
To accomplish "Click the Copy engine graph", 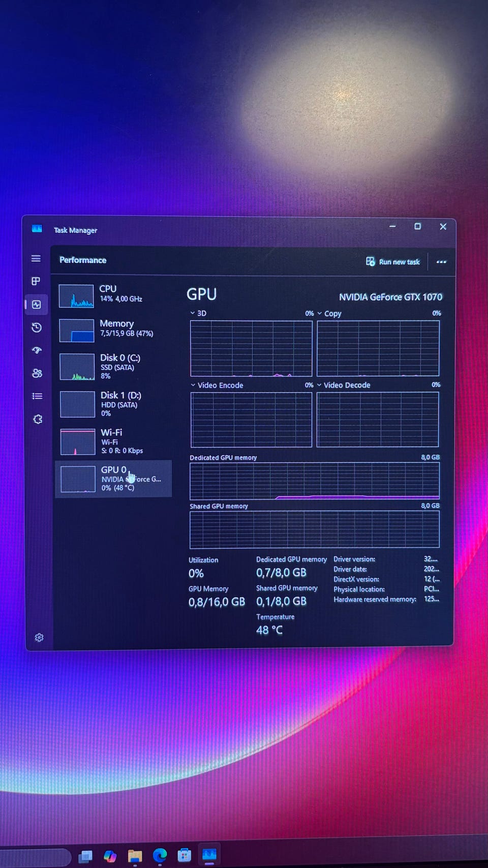I will 378,349.
